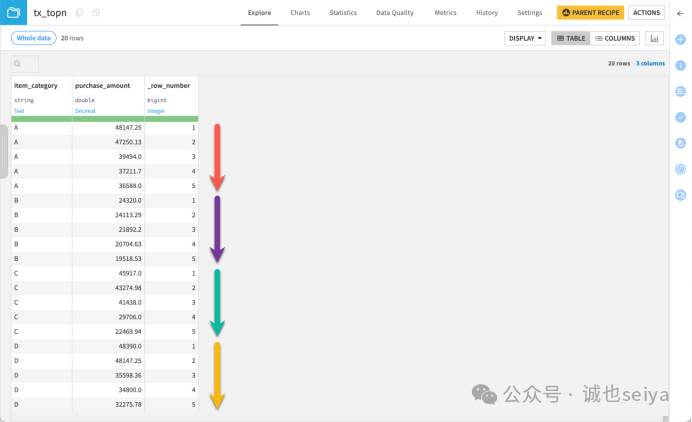Image resolution: width=692 pixels, height=422 pixels.
Task: Select the 47250.13 cell
Action: click(108, 142)
